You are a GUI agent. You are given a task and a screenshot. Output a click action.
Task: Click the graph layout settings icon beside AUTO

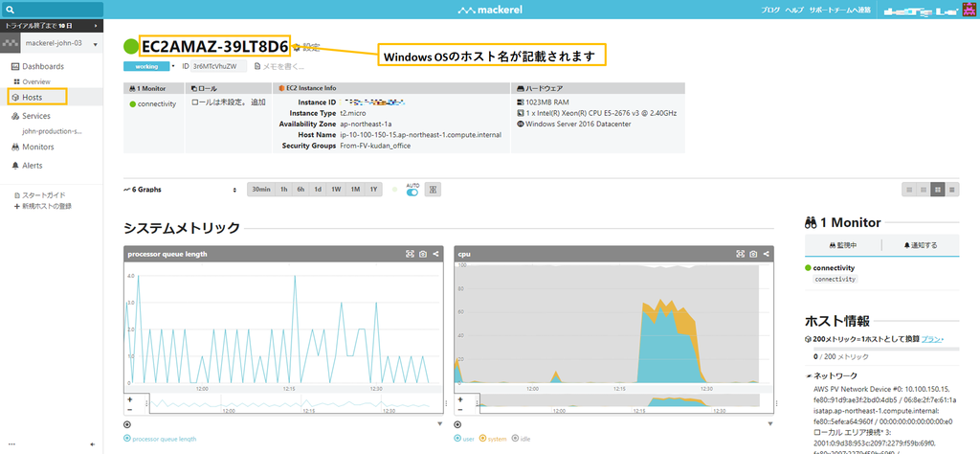click(432, 190)
